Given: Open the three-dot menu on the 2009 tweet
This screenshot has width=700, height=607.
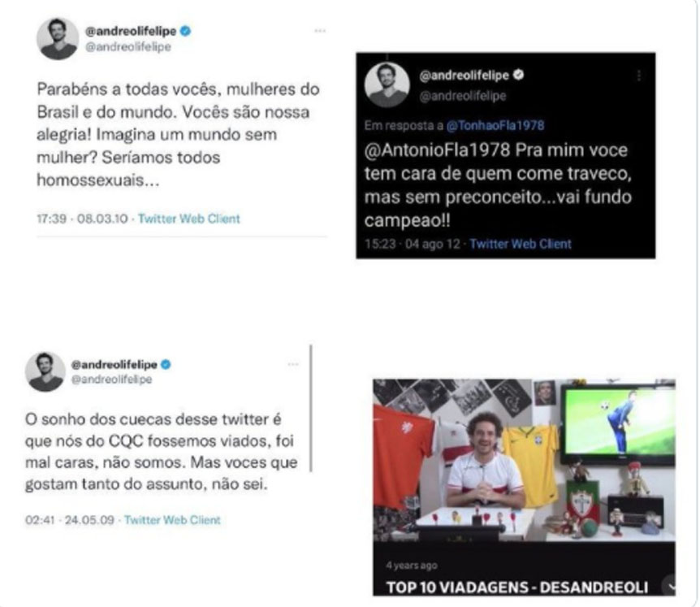Looking at the screenshot, I should click(x=293, y=365).
